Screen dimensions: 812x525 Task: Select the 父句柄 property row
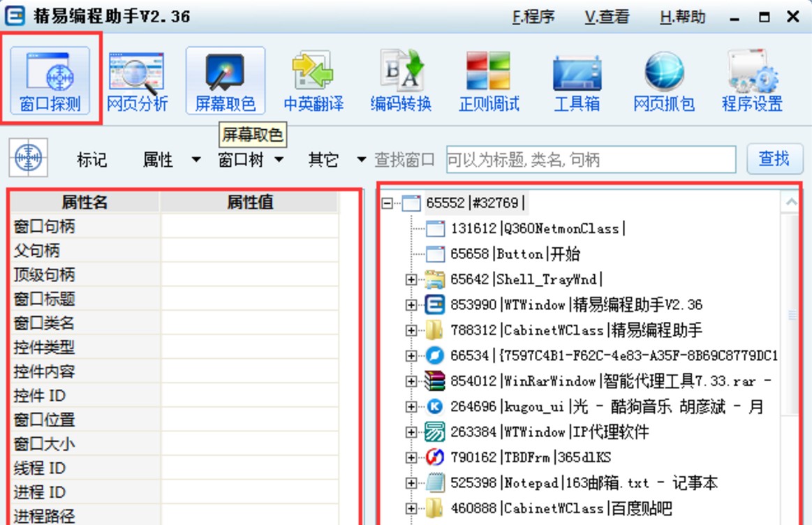175,251
